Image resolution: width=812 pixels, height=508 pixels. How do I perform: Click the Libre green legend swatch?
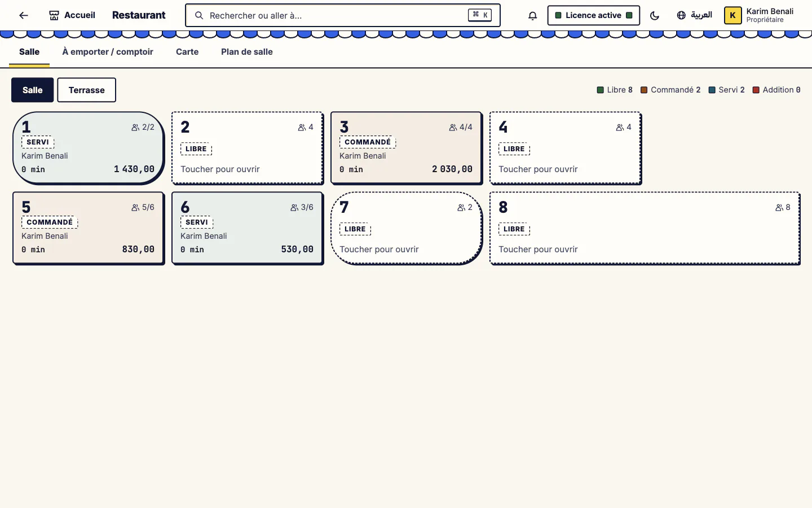(x=601, y=90)
